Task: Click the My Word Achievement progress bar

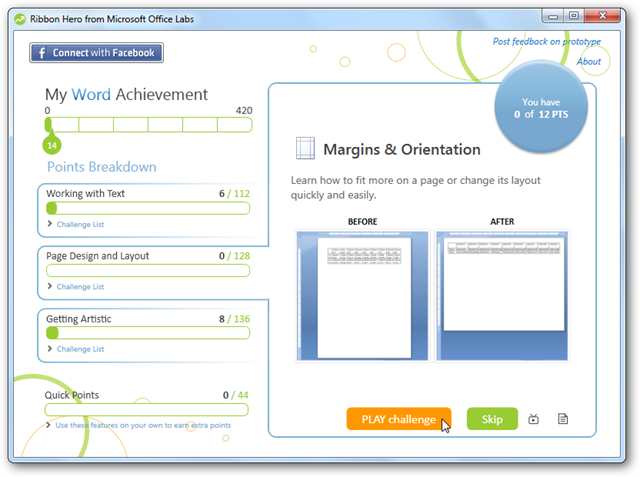Action: [x=148, y=125]
